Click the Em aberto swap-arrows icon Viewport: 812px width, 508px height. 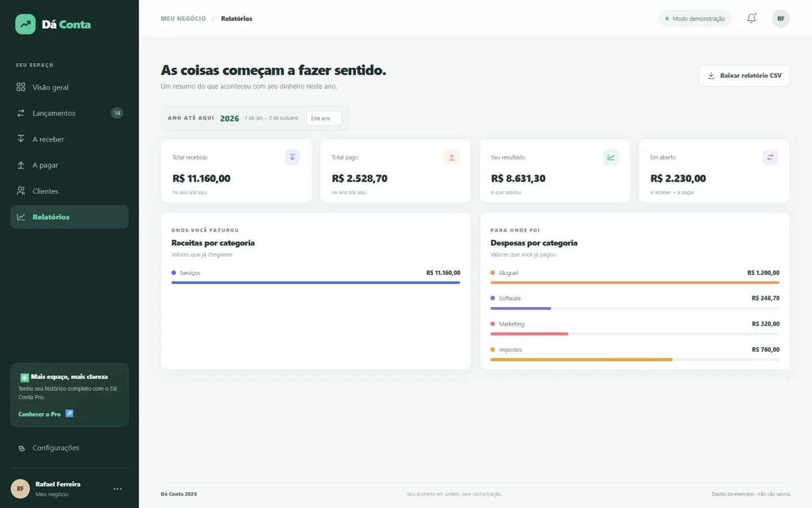770,157
